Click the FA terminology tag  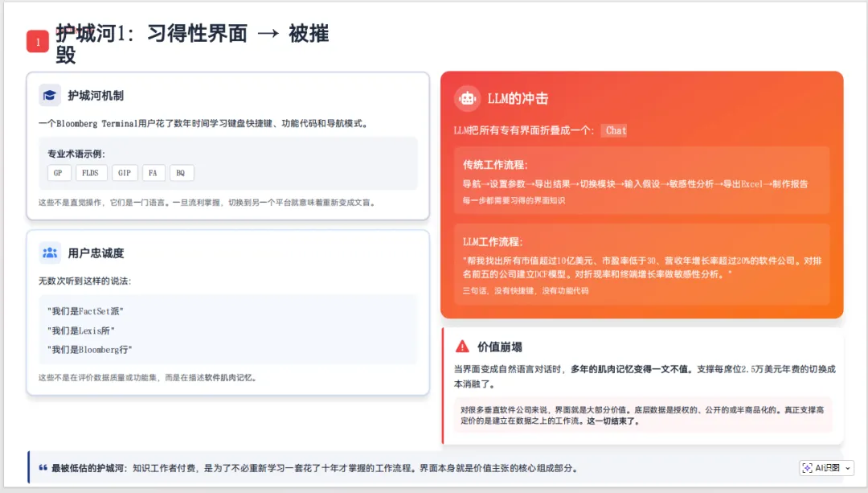click(x=153, y=173)
